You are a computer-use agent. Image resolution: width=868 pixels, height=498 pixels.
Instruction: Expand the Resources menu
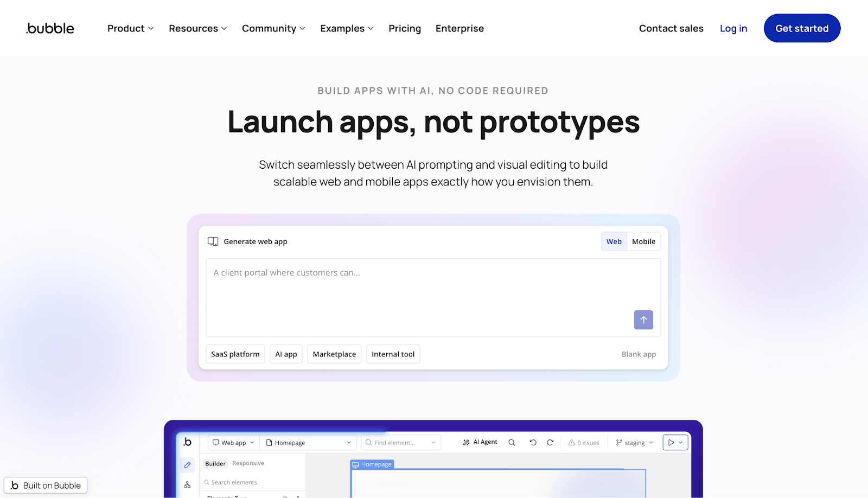(x=197, y=28)
